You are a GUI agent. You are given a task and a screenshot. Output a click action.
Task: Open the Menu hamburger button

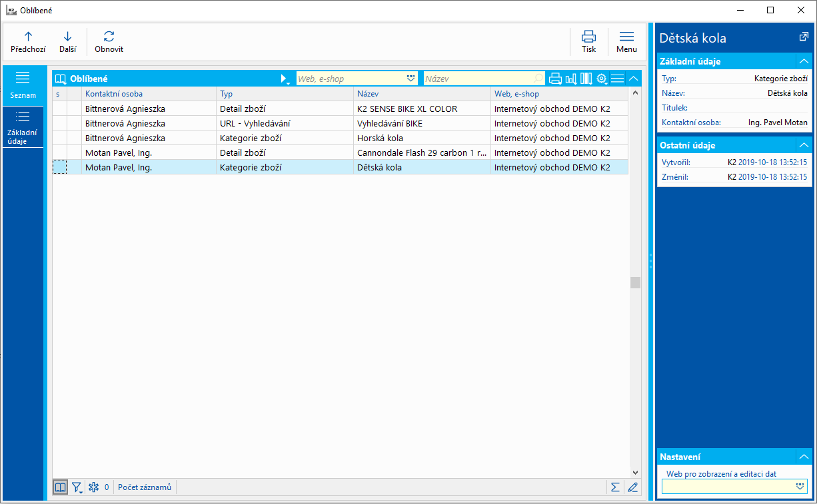[x=626, y=42]
